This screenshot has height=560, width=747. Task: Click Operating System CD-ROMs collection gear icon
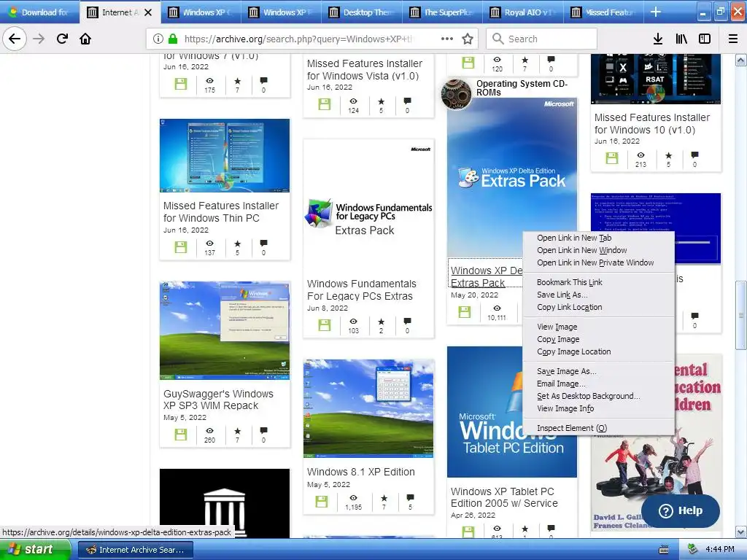tap(457, 94)
